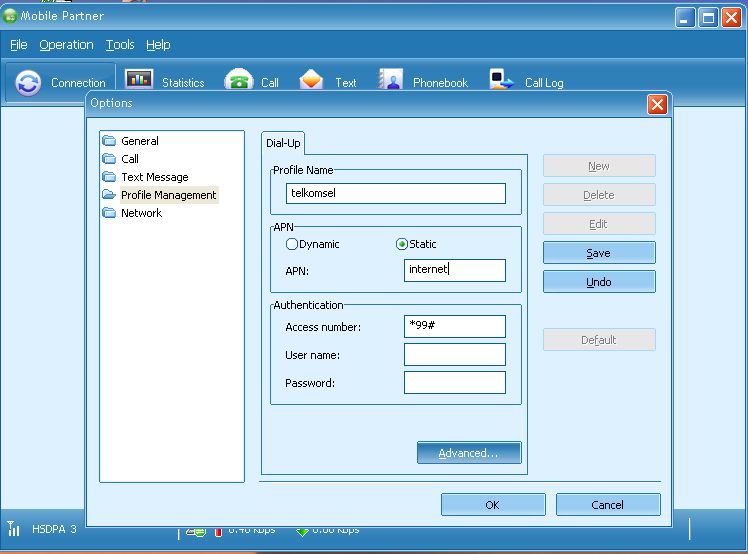
Task: Select Profile Management in the options tree
Action: pyautogui.click(x=168, y=195)
